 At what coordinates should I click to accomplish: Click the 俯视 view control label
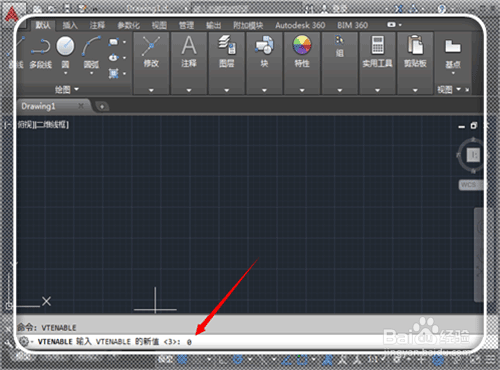pyautogui.click(x=25, y=125)
